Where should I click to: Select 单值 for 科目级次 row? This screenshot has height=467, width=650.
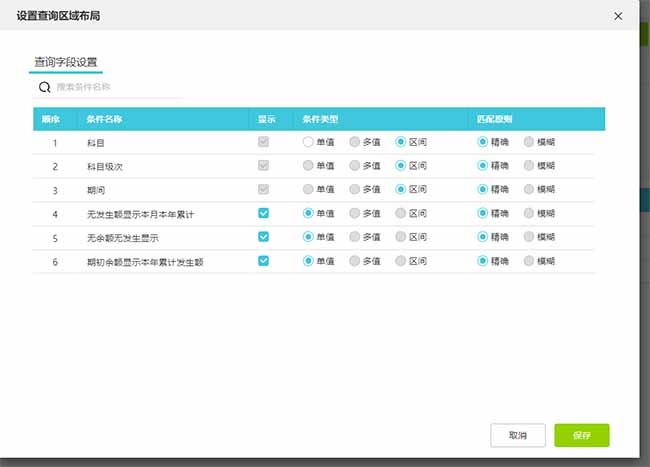(308, 165)
